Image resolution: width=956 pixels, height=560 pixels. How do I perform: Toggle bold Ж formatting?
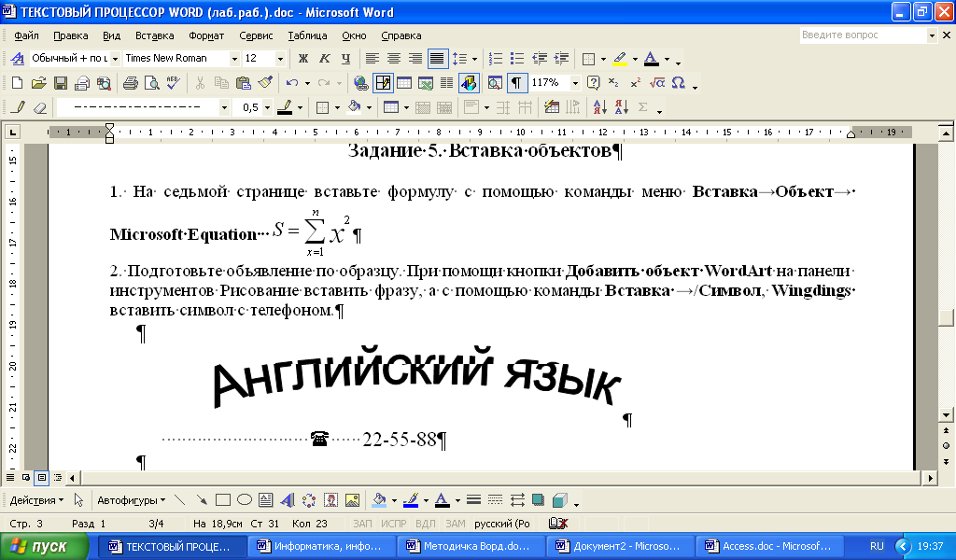point(303,59)
